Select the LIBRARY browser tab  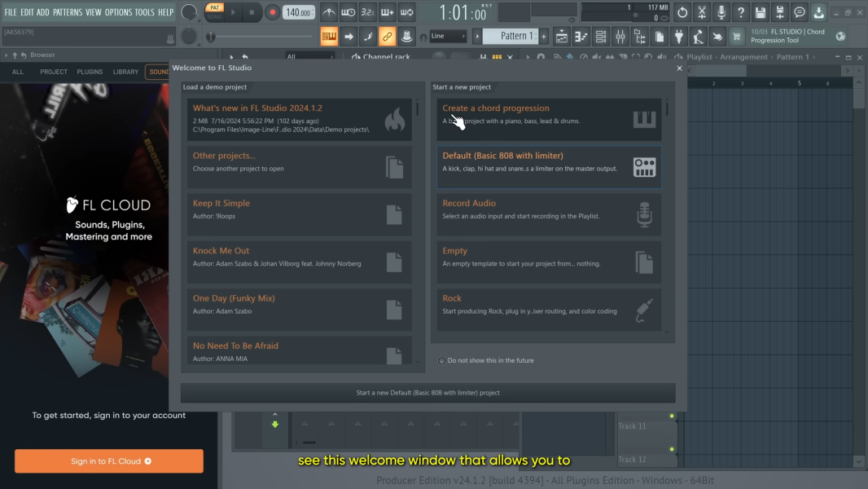click(x=125, y=72)
